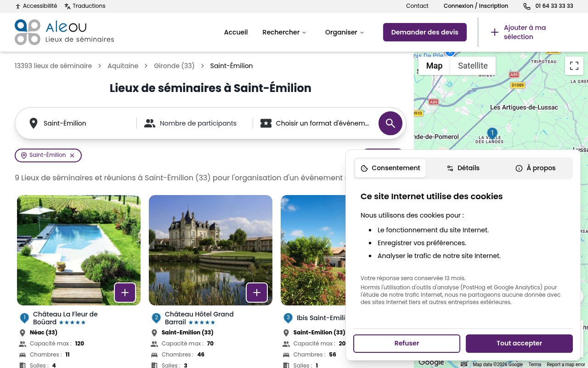588x368 pixels.
Task: Click the Traductions language icon
Action: point(68,6)
